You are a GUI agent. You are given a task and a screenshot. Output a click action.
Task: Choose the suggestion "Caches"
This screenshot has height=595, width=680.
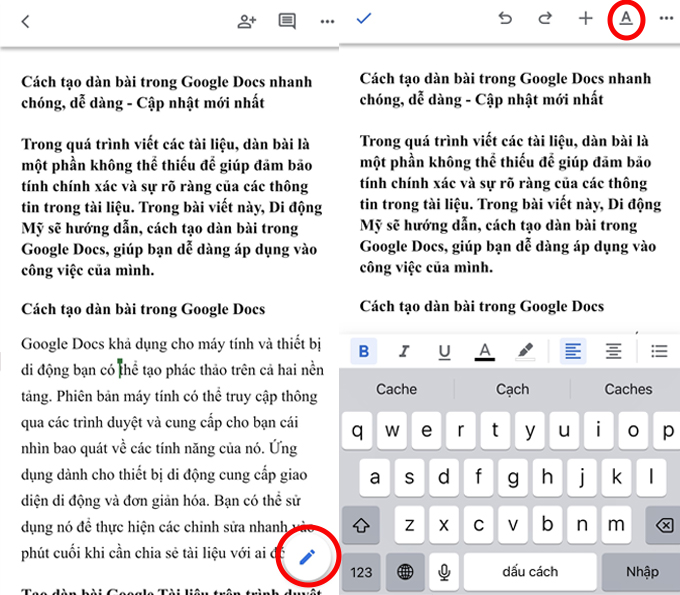628,389
